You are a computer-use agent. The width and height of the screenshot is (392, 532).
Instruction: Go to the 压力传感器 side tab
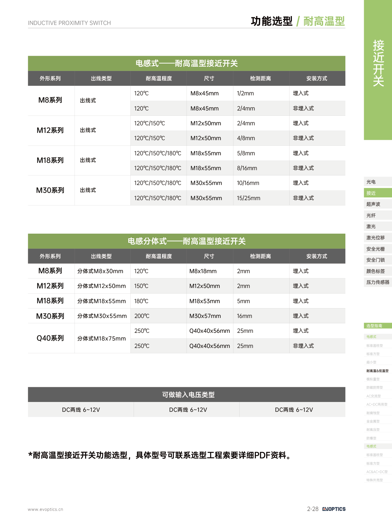[378, 282]
